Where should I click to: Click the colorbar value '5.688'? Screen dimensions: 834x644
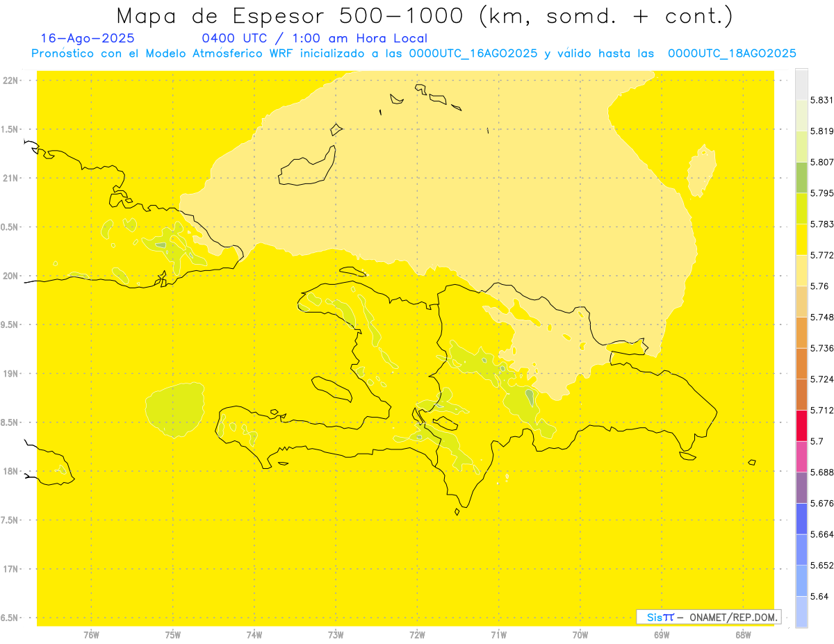click(x=821, y=472)
